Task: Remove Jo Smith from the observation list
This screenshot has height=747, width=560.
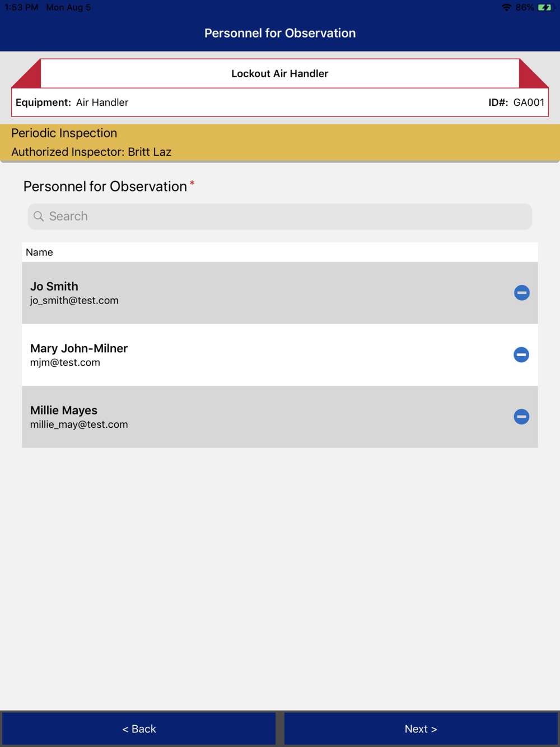Action: 521,293
